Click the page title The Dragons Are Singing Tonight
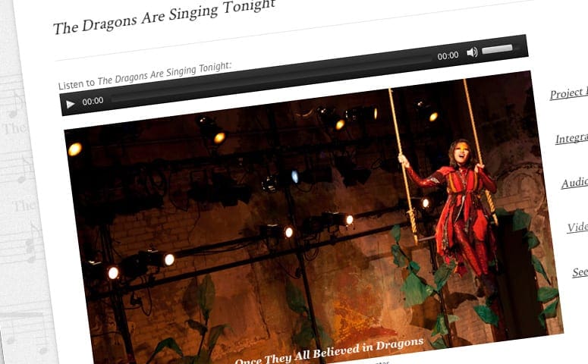The image size is (588, 364). click(x=164, y=17)
